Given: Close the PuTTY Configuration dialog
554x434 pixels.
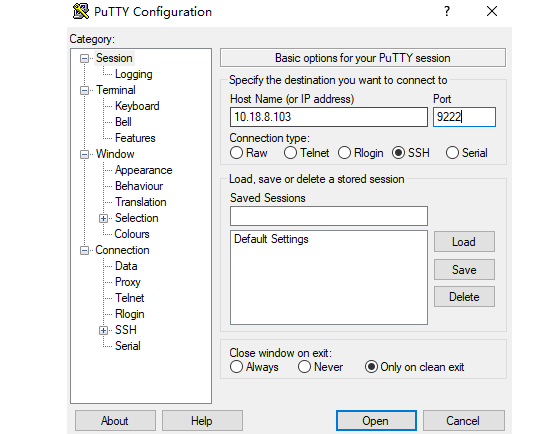Looking at the screenshot, I should click(x=492, y=11).
